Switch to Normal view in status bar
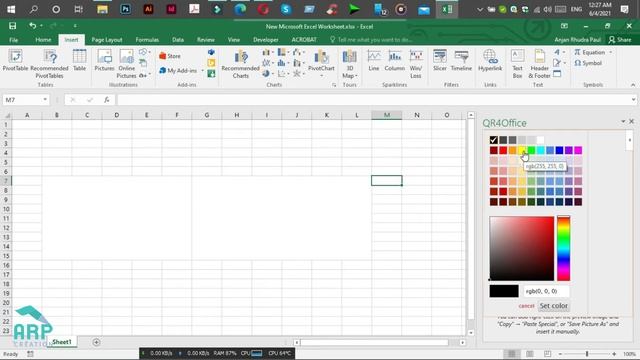Viewport: 640px width, 360px height. (511, 353)
